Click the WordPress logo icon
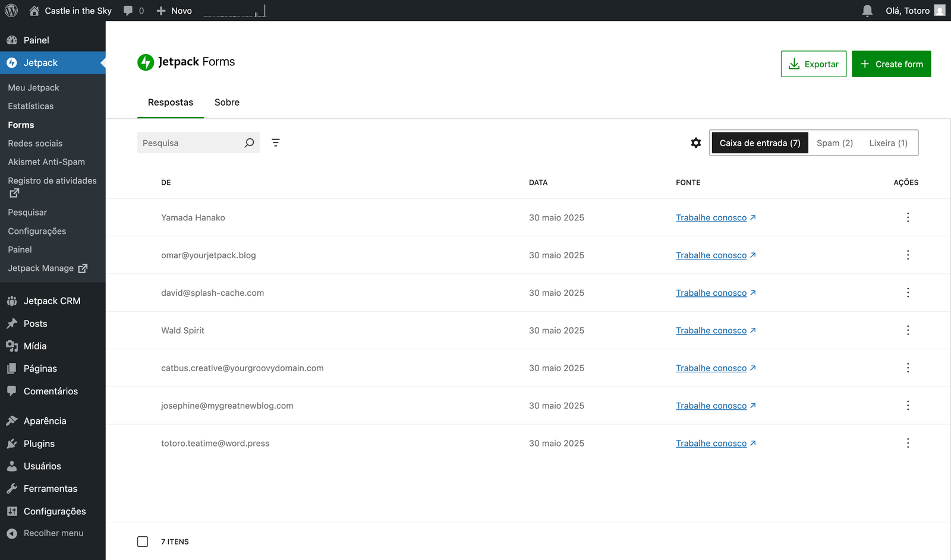 (11, 11)
